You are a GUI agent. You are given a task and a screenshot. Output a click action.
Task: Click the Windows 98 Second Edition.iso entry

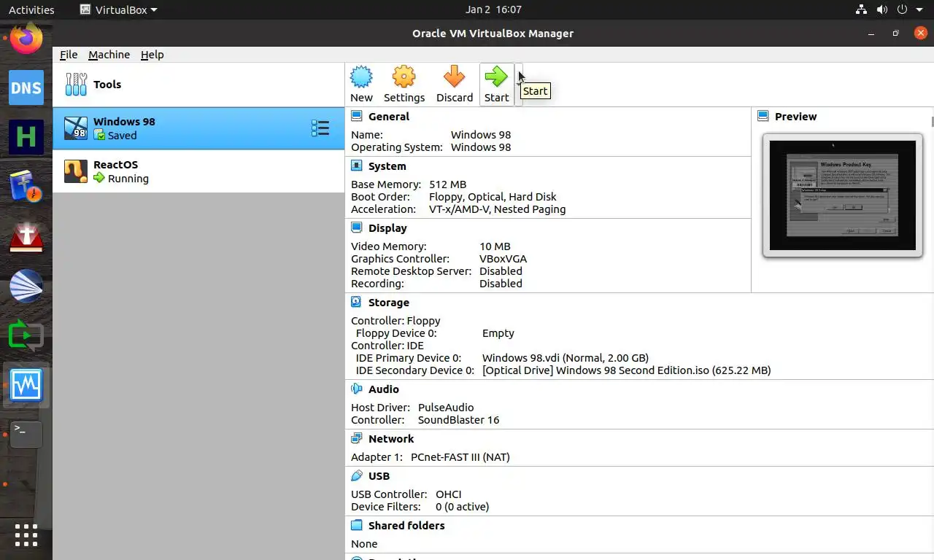pyautogui.click(x=626, y=370)
